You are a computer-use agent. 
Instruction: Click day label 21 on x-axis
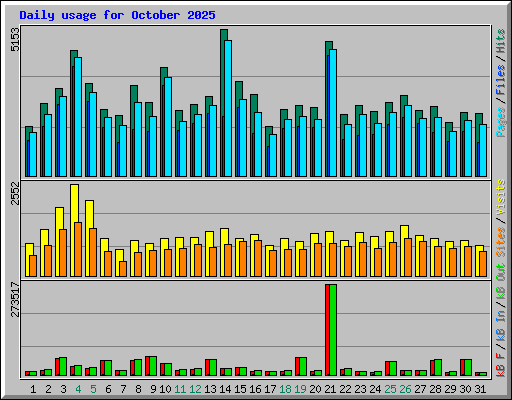point(330,389)
